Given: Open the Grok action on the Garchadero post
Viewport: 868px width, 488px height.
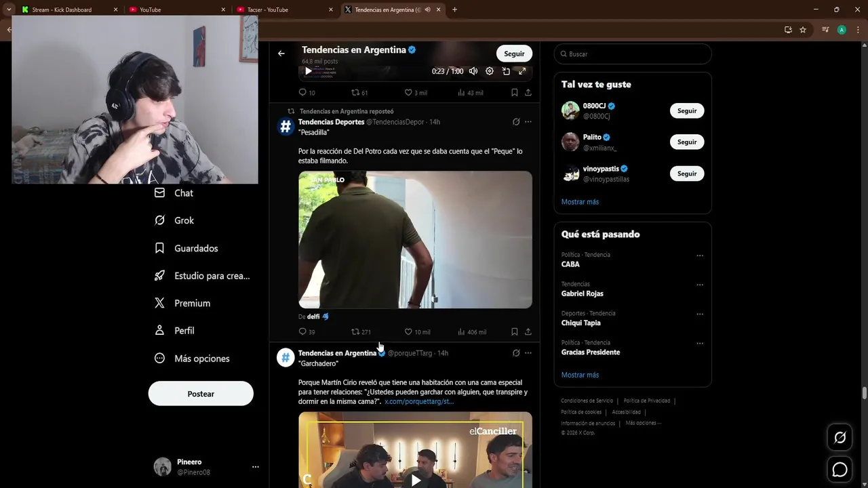Looking at the screenshot, I should (x=516, y=353).
